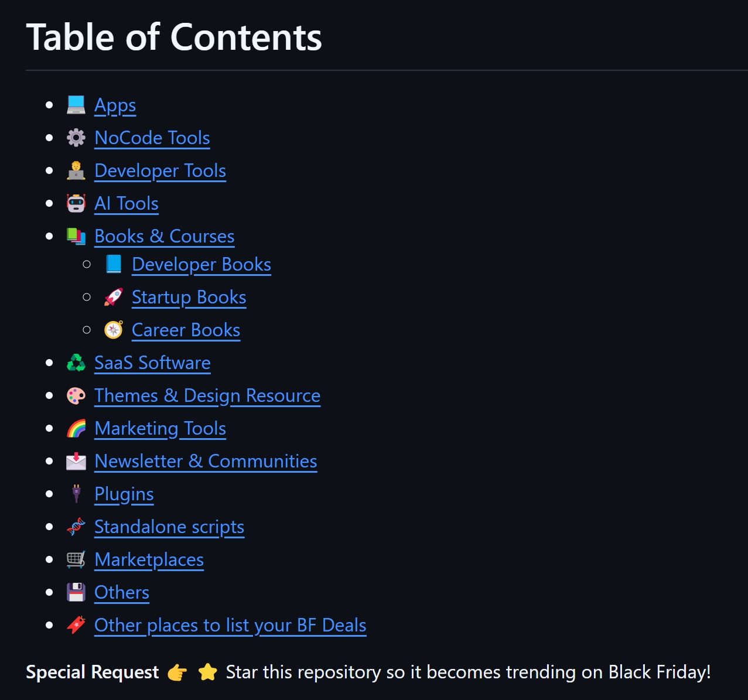
Task: Click the plug emoji beside Plugins
Action: (x=76, y=494)
